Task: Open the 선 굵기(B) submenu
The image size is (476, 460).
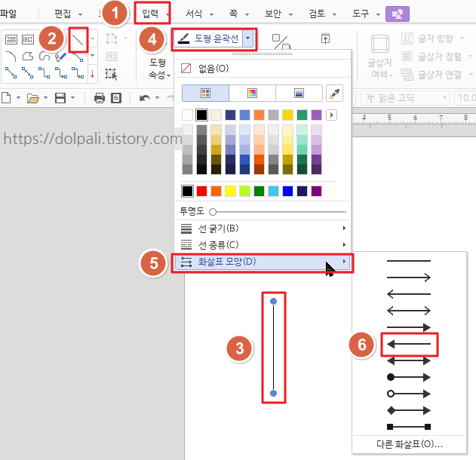Action: [x=263, y=228]
